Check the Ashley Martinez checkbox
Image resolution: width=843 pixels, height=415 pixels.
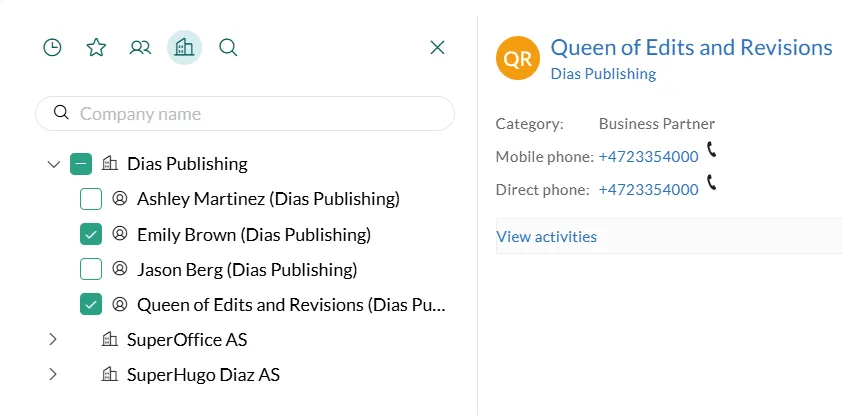91,199
